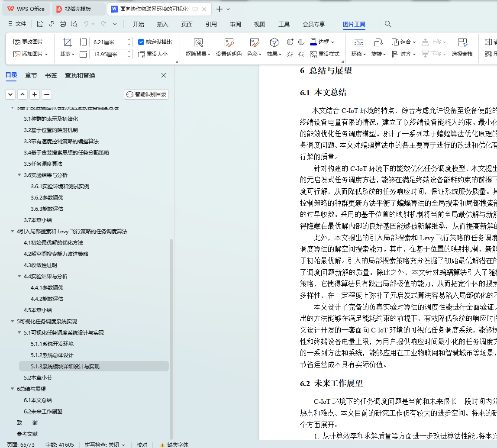This screenshot has width=497, height=448.
Task: Go to 3.4基于贪婪搜索思想的任务分配策略
Action: click(66, 153)
